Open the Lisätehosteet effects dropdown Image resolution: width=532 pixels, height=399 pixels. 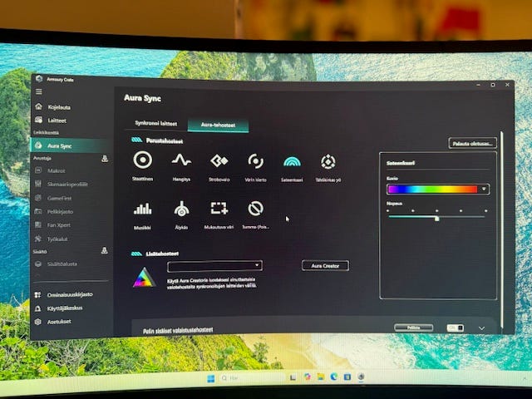tap(214, 266)
